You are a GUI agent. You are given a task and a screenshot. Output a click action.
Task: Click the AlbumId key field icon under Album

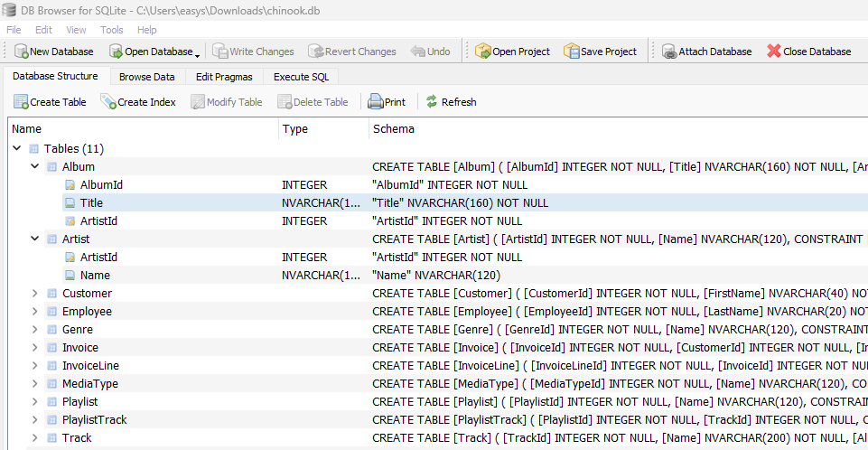pyautogui.click(x=70, y=185)
